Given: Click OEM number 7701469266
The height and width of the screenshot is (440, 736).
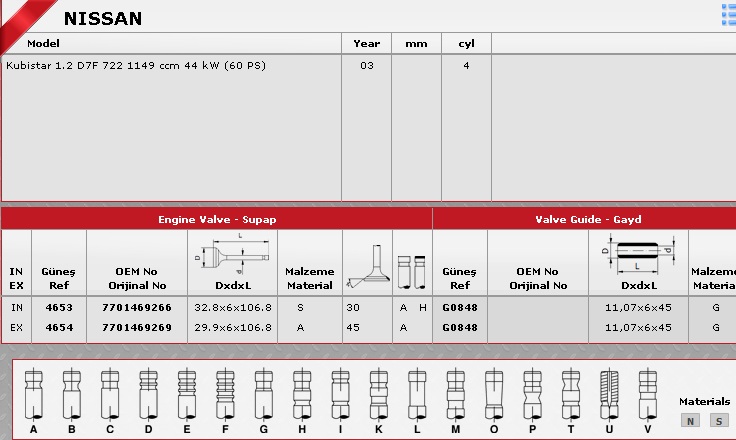Looking at the screenshot, I should tap(136, 307).
